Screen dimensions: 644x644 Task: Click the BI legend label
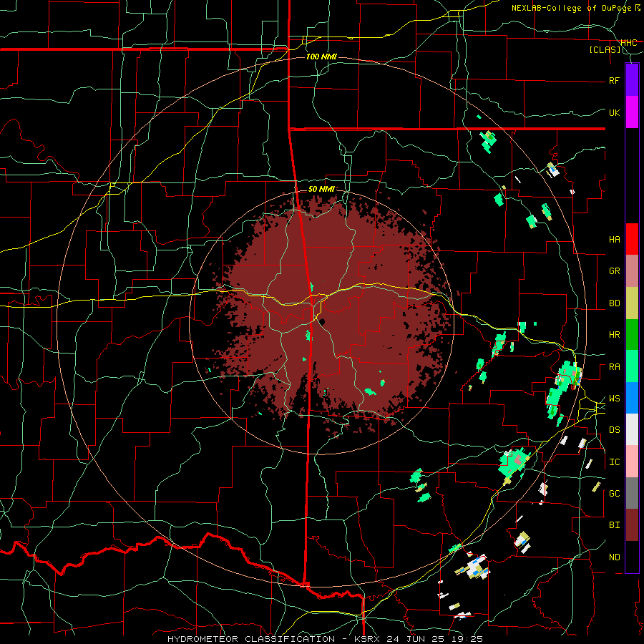click(x=614, y=525)
